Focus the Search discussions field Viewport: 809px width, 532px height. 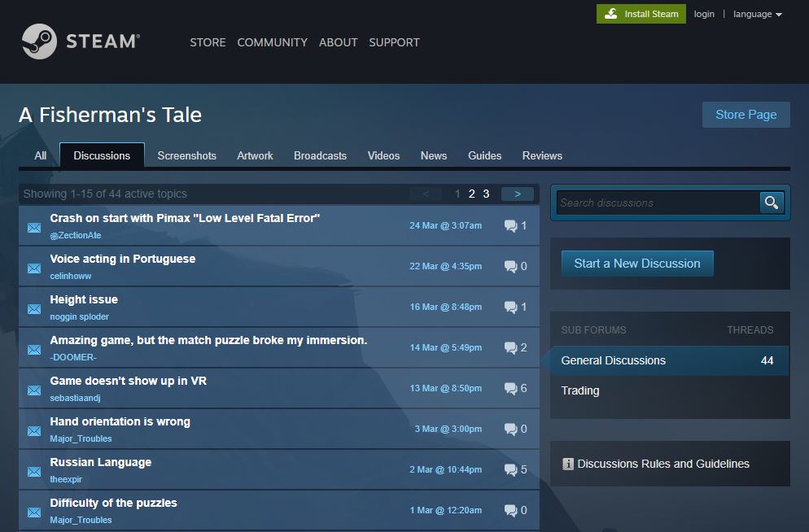(x=658, y=203)
